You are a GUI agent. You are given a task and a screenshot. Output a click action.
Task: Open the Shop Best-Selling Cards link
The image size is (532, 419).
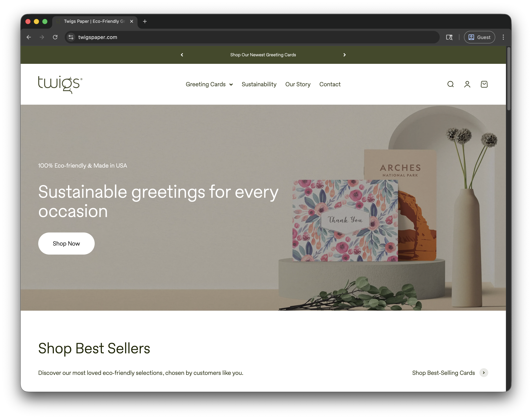(x=444, y=373)
